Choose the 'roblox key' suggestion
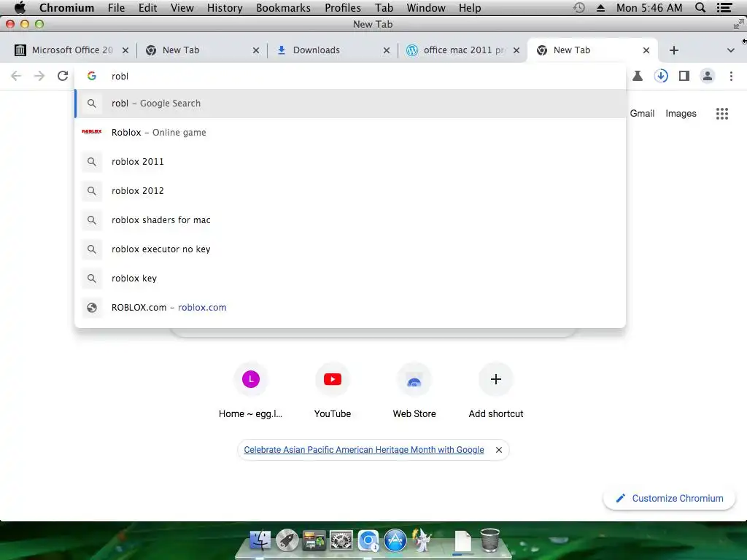747x560 pixels. (x=350, y=278)
